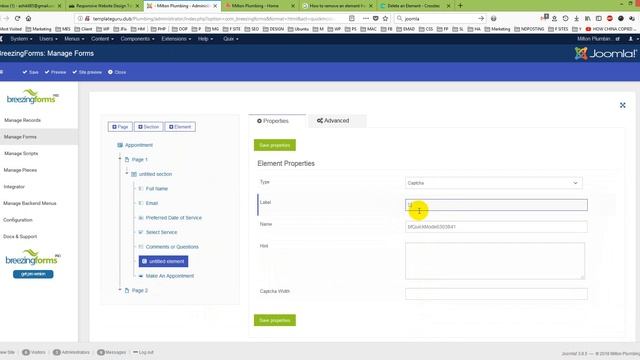Click search go arrow next to 'joomla'
The height and width of the screenshot is (360, 640).
[481, 18]
